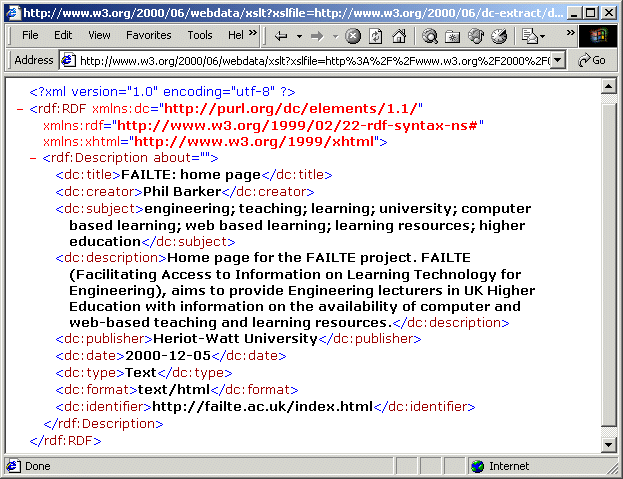The image size is (623, 479).
Task: Click the Go button
Action: click(x=592, y=60)
